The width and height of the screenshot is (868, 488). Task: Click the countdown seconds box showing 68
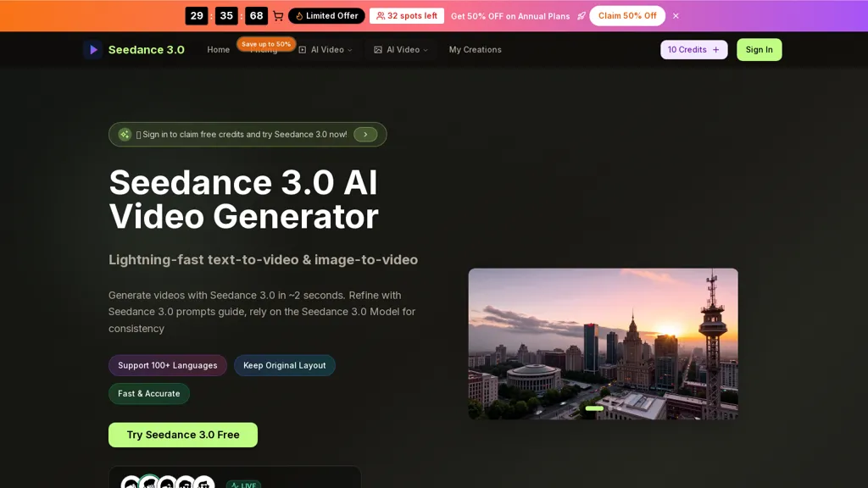(256, 16)
